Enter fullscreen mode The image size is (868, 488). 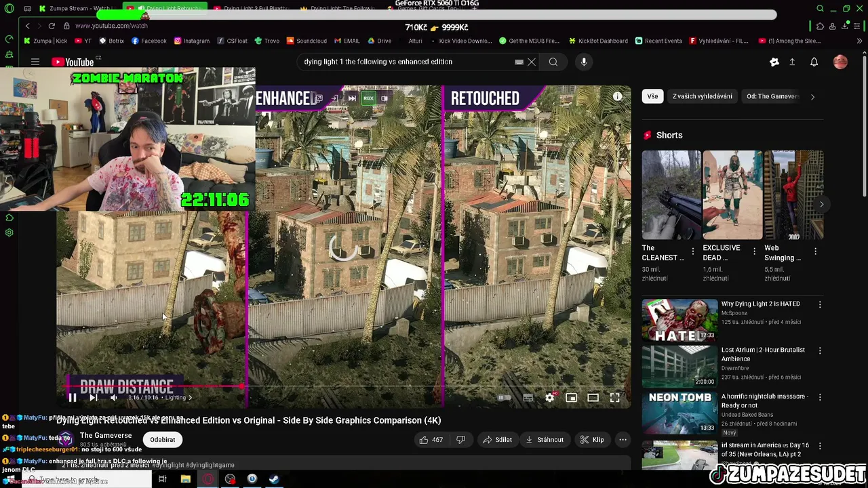click(x=614, y=398)
